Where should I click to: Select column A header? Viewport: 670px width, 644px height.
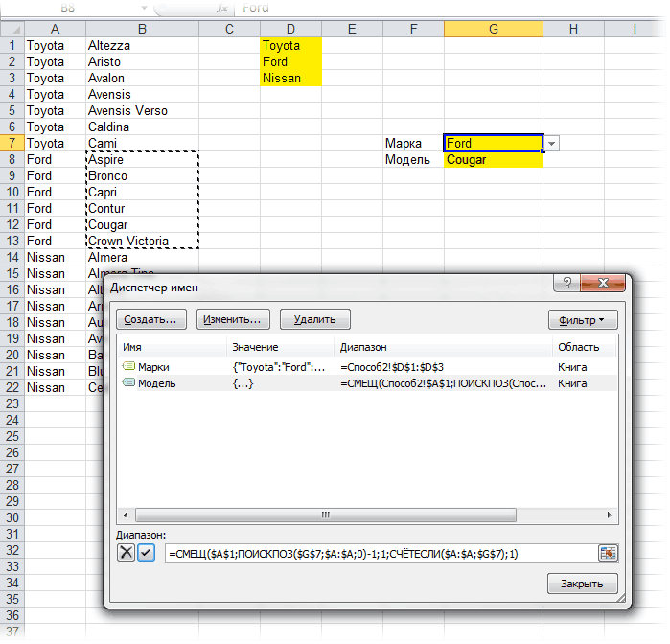click(56, 29)
